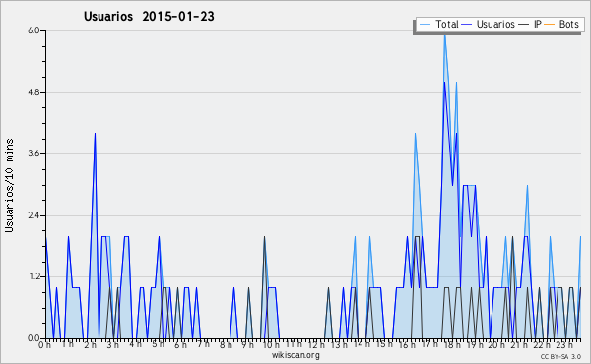Click the x-axis label '14 h'
The height and width of the screenshot is (364, 591).
click(361, 344)
